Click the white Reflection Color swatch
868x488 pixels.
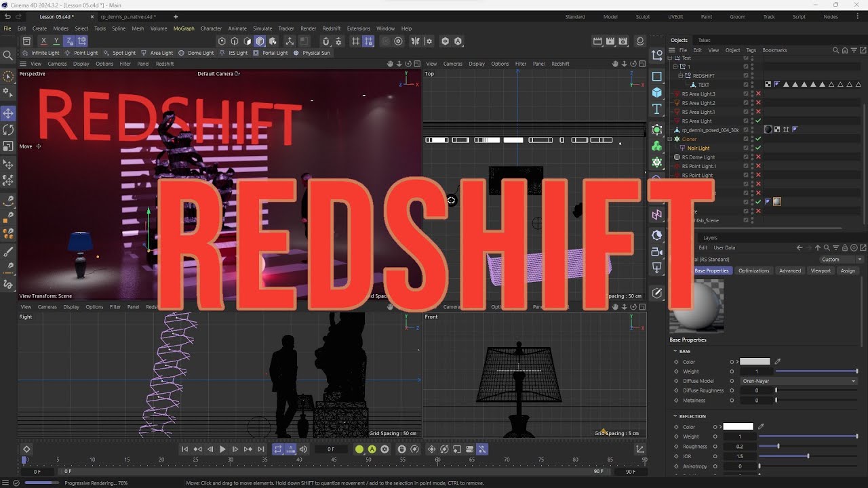coord(738,427)
